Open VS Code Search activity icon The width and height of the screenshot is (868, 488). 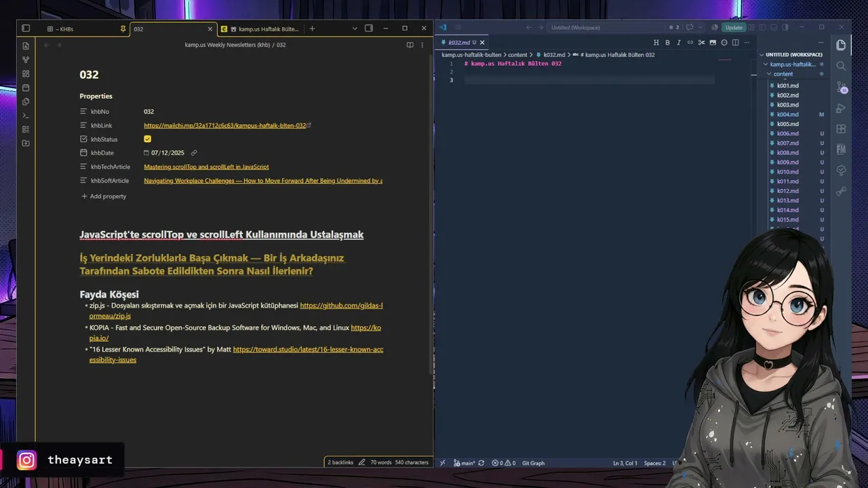point(842,66)
